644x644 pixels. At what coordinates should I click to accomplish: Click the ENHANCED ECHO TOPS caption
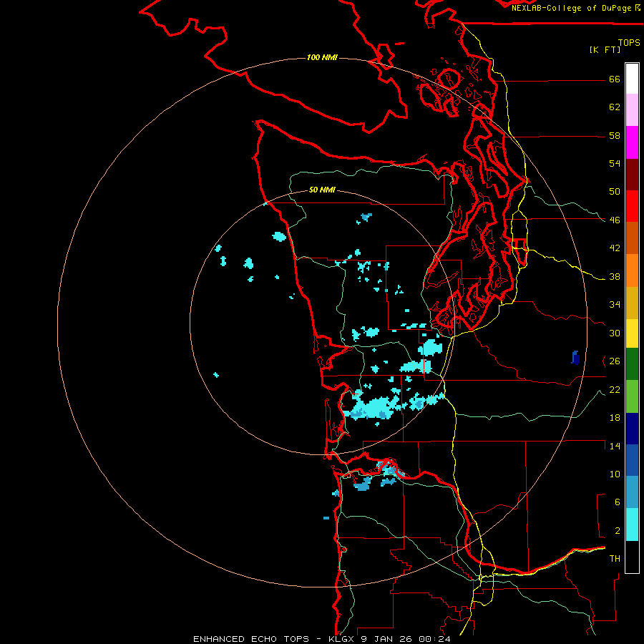pos(251,639)
